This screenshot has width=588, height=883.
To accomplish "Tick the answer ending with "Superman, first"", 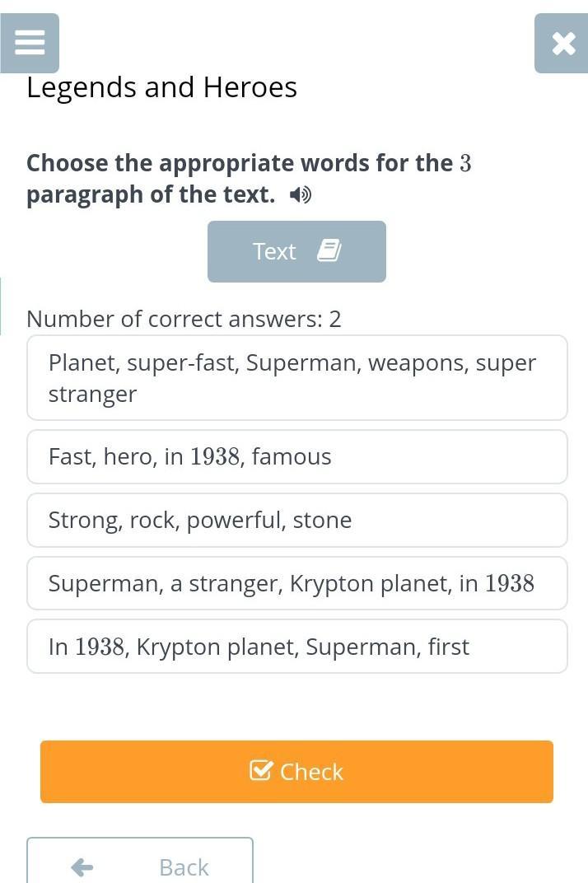I will (296, 647).
